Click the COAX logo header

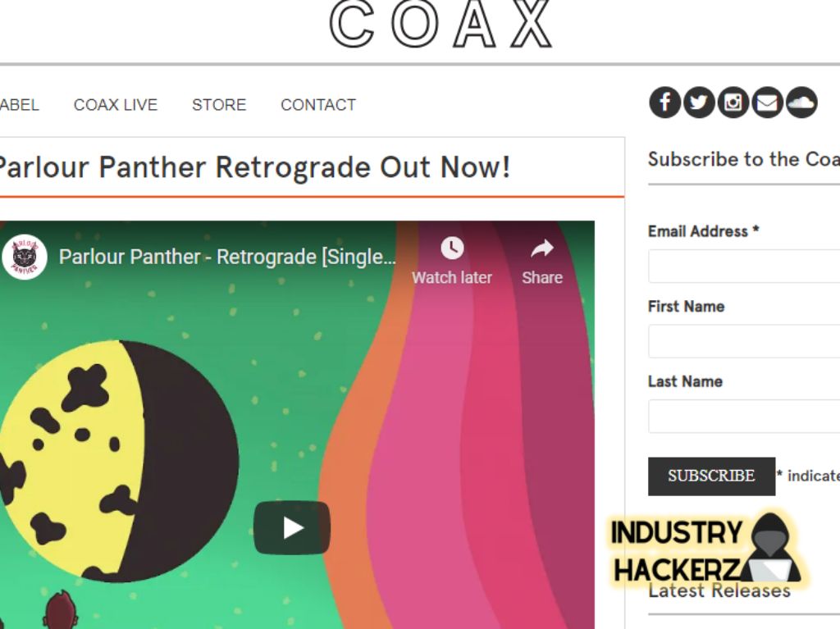coord(441,24)
